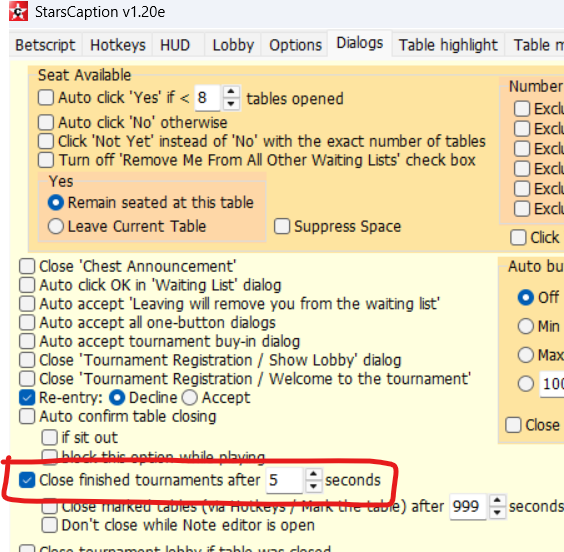The image size is (564, 552).
Task: Switch to the Betscript tab
Action: point(45,45)
